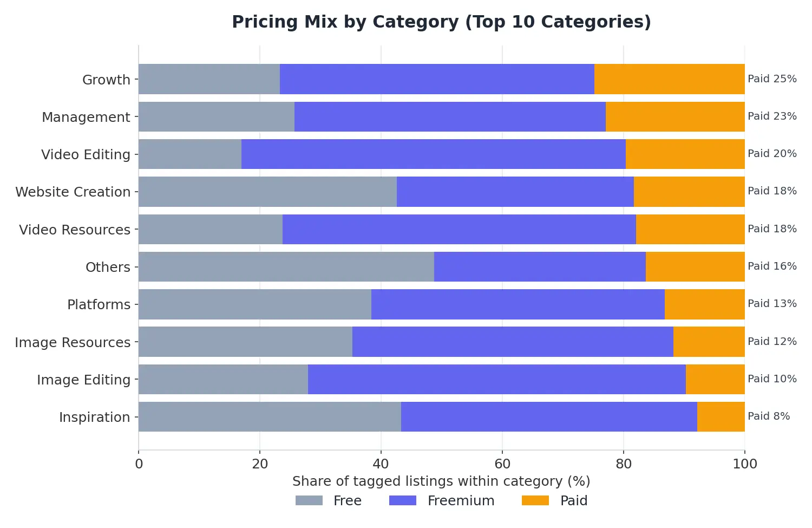
Task: Select the Growth category label
Action: pyautogui.click(x=106, y=80)
